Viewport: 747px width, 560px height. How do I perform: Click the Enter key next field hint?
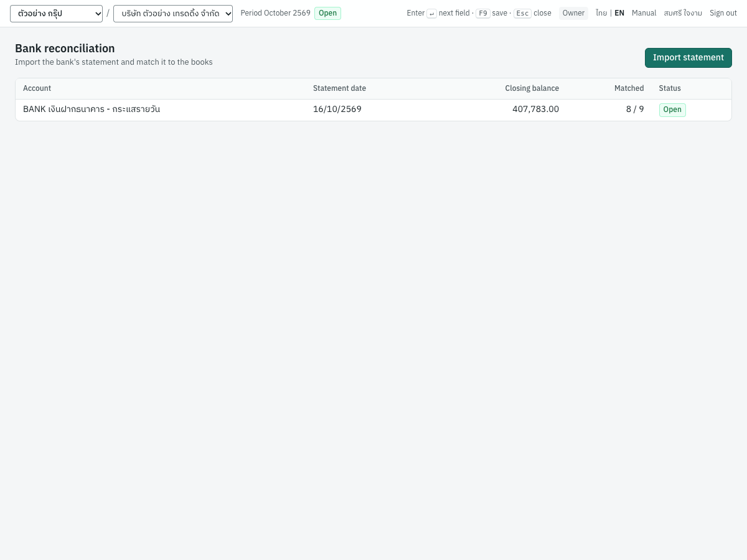tap(438, 13)
